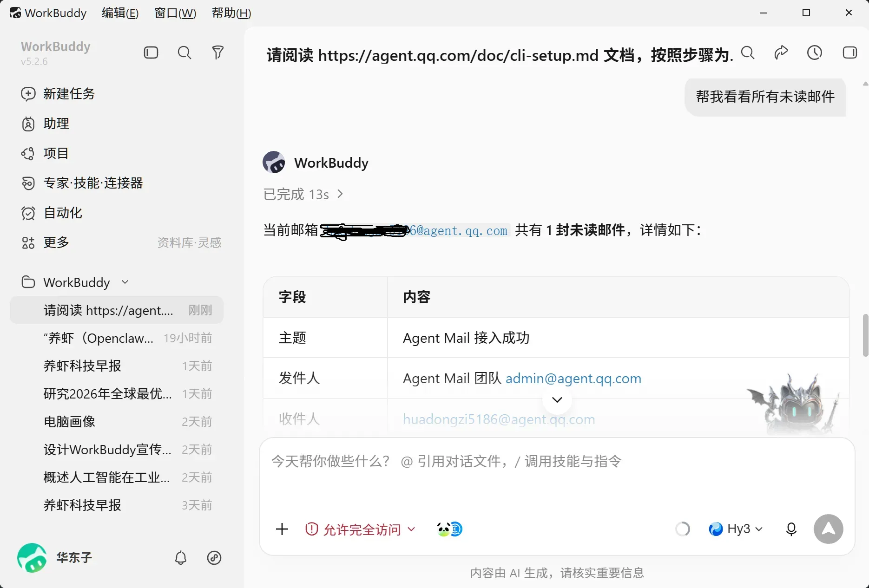Click the 'Agent Mail 接入成功' subject cell
The image size is (869, 588).
[619, 338]
